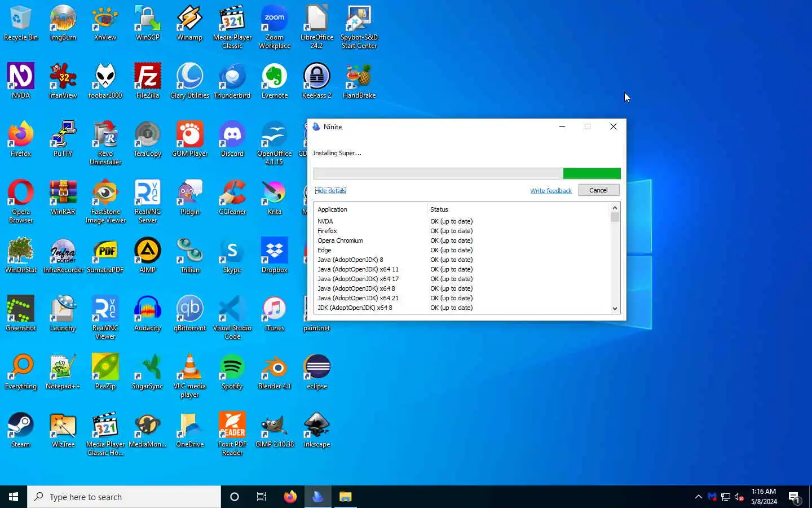Select the PuTTY desktop shortcut
This screenshot has width=812, height=508.
pos(63,139)
